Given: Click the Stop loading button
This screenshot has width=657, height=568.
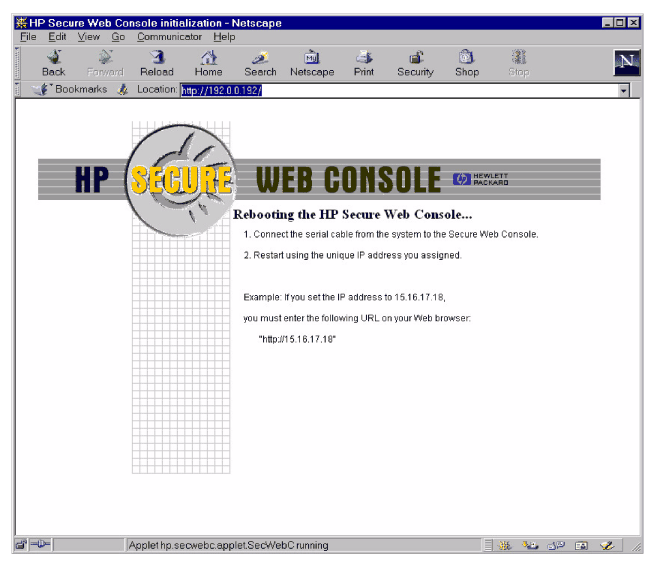Looking at the screenshot, I should pos(519,63).
